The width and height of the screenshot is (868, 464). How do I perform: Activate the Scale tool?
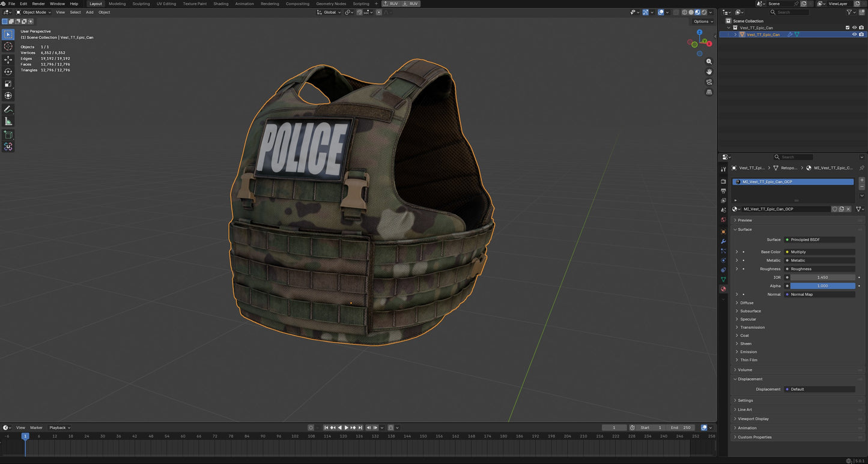tap(8, 83)
